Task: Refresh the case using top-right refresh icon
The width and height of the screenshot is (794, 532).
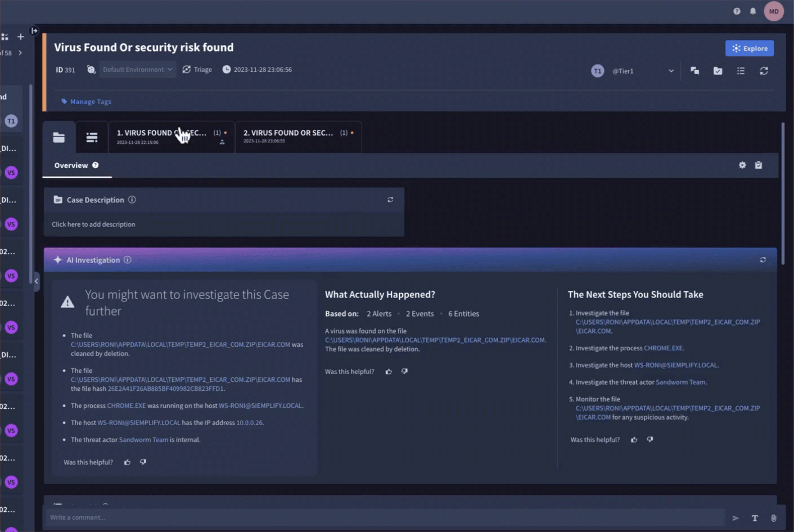Action: pos(764,71)
